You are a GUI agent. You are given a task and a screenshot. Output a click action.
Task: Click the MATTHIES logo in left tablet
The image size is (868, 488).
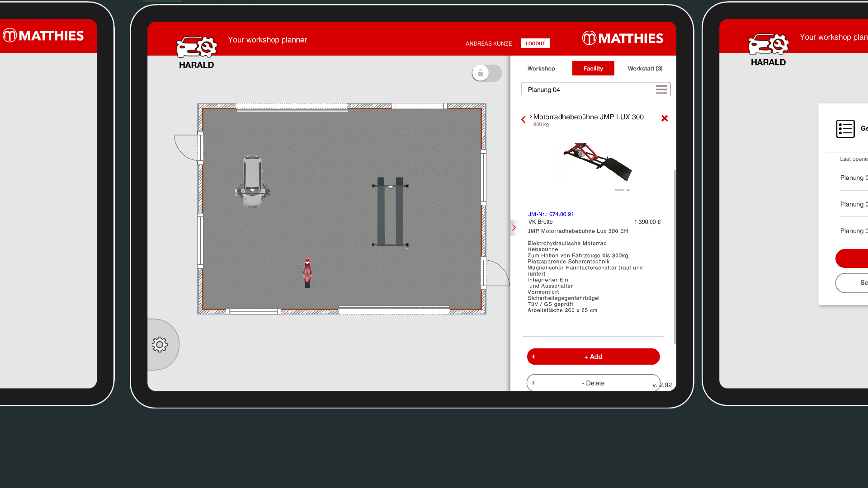pos(43,36)
